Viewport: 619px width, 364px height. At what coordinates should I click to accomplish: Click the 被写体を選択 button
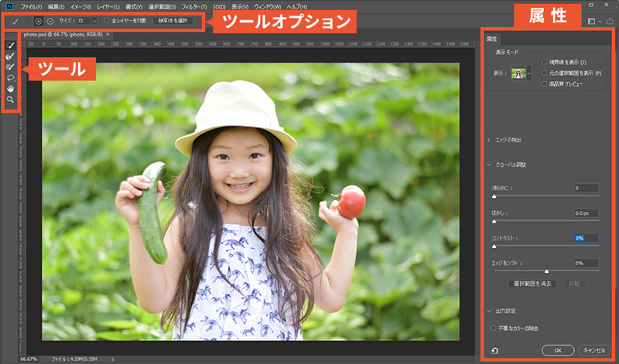(173, 21)
